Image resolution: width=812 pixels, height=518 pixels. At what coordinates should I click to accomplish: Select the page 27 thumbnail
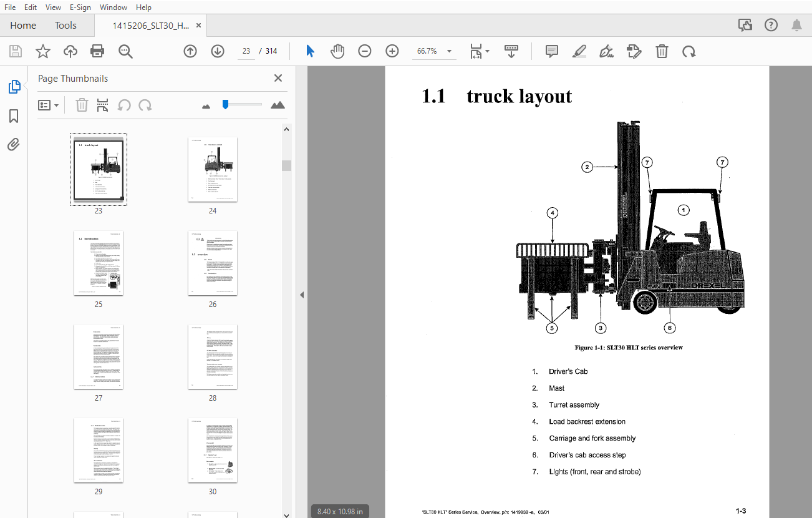click(x=99, y=357)
